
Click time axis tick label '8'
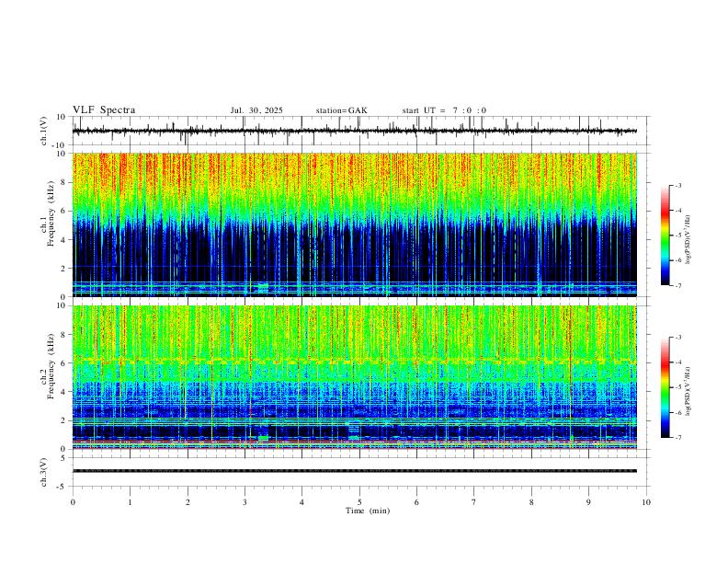[531, 502]
